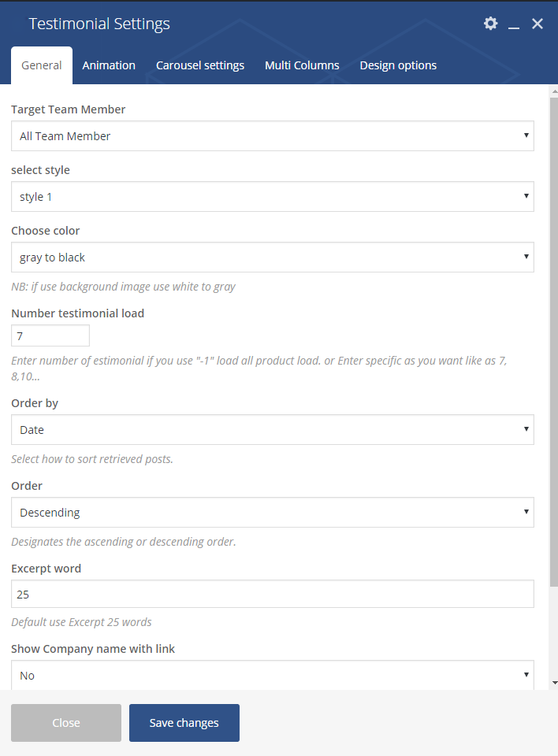This screenshot has width=558, height=756.
Task: Open the select style dropdown
Action: click(272, 197)
